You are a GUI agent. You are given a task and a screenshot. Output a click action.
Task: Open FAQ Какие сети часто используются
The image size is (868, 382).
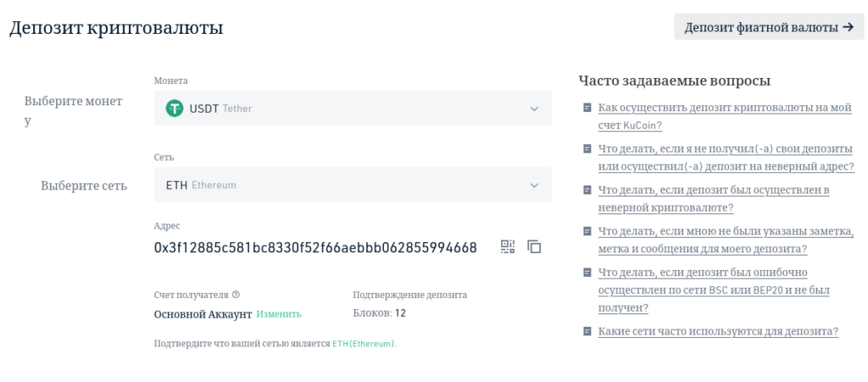718,332
